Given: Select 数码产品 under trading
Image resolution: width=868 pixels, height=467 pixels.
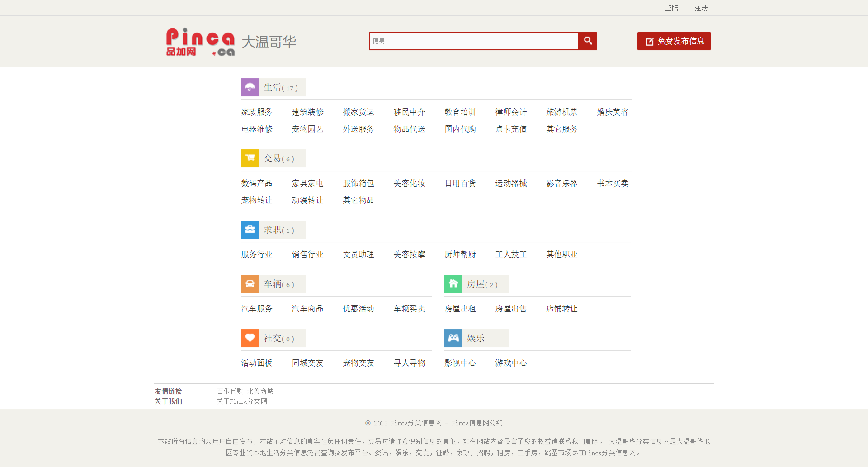Looking at the screenshot, I should (x=257, y=184).
